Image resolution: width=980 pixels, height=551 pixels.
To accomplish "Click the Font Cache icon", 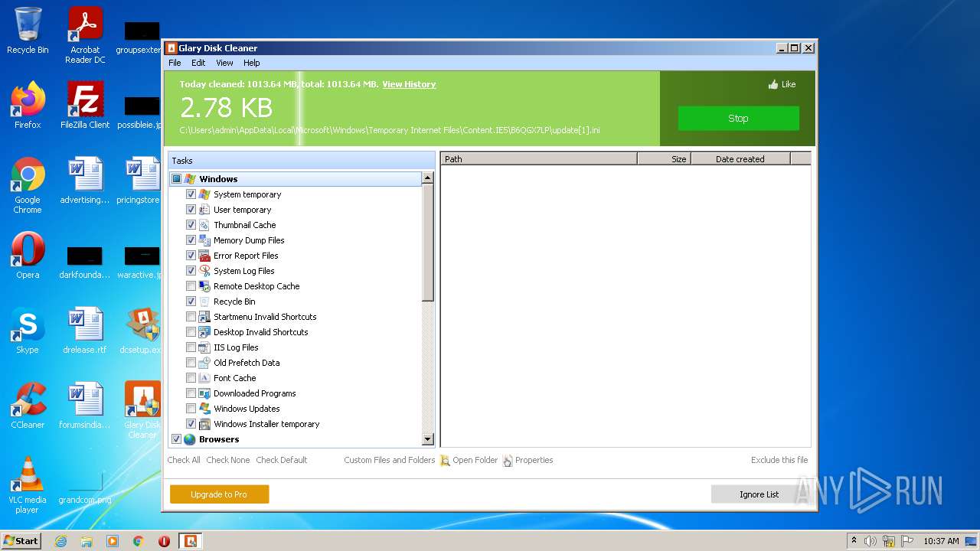I will coord(204,378).
